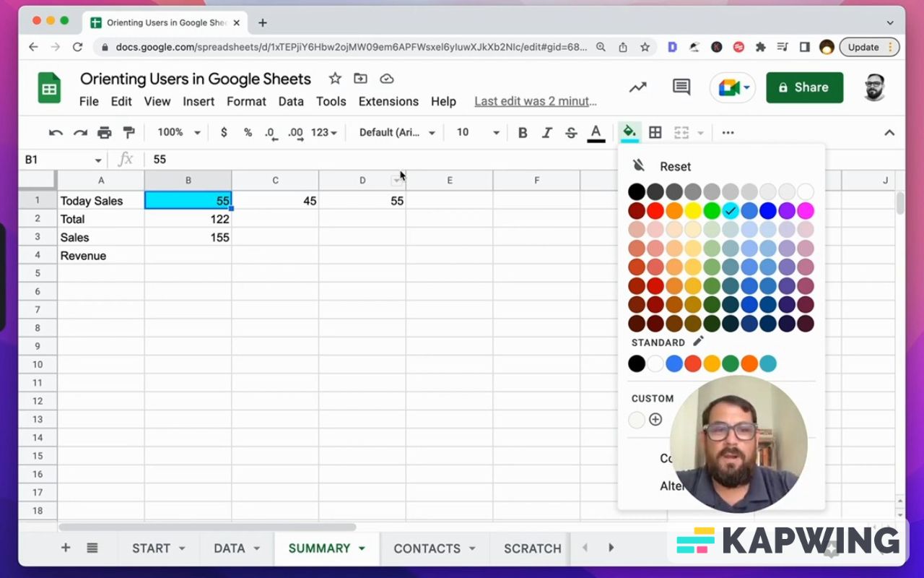Open text color picker icon
This screenshot has width=924, height=578.
(x=596, y=133)
